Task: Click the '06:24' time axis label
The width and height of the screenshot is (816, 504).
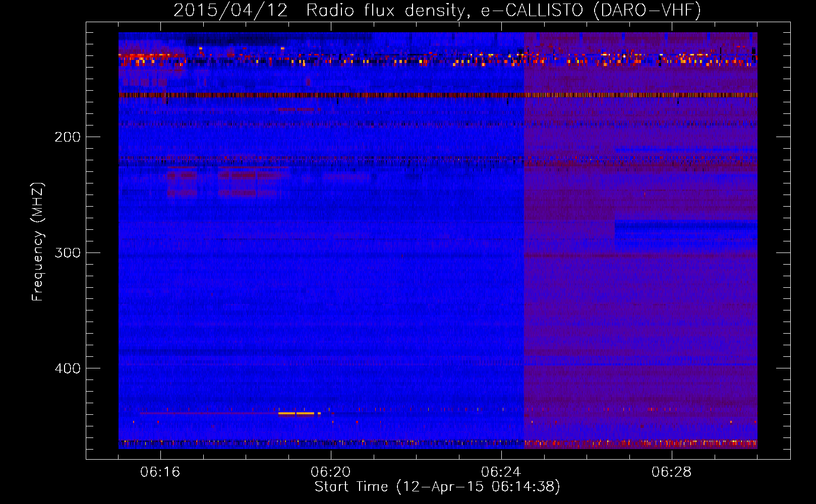Action: point(501,472)
